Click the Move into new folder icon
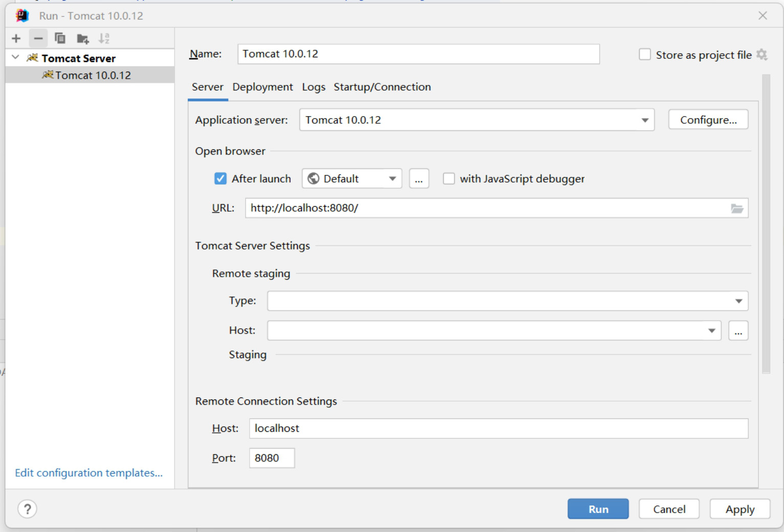The width and height of the screenshot is (784, 532). (x=82, y=38)
